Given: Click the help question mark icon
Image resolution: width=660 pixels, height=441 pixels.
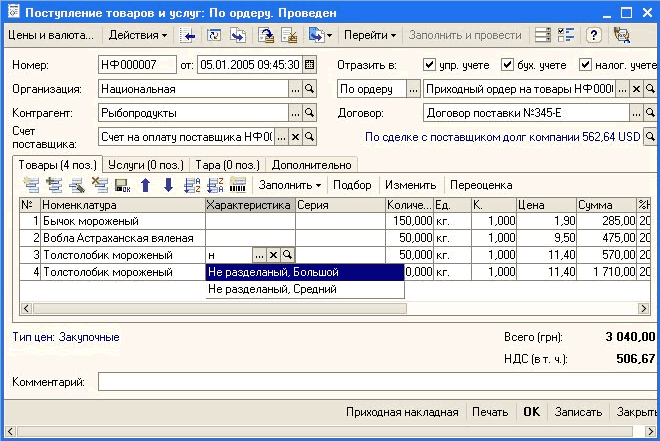Looking at the screenshot, I should click(594, 35).
